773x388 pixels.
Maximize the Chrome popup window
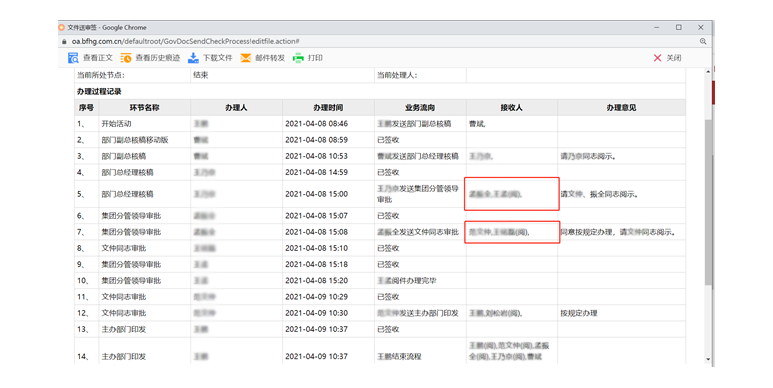tap(679, 28)
